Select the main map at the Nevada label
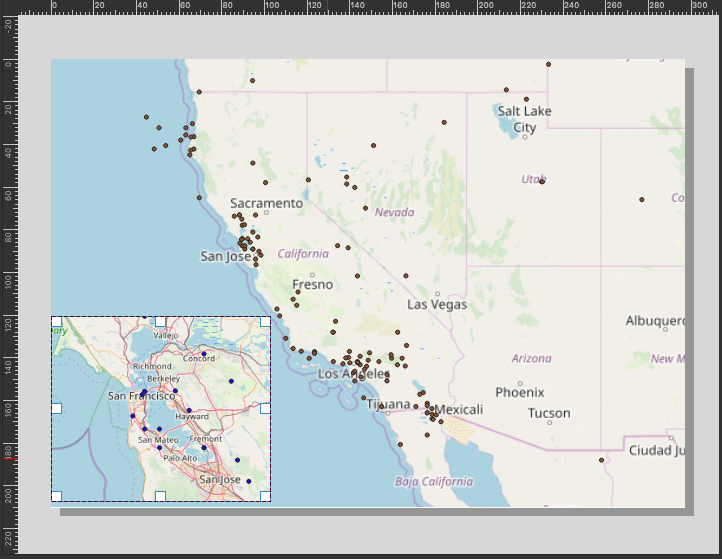 click(x=394, y=212)
